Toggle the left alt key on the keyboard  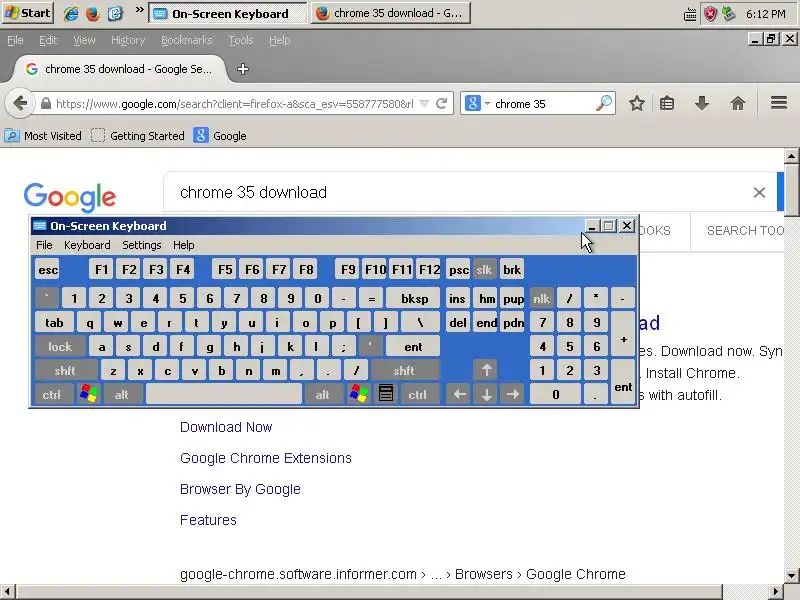click(121, 394)
